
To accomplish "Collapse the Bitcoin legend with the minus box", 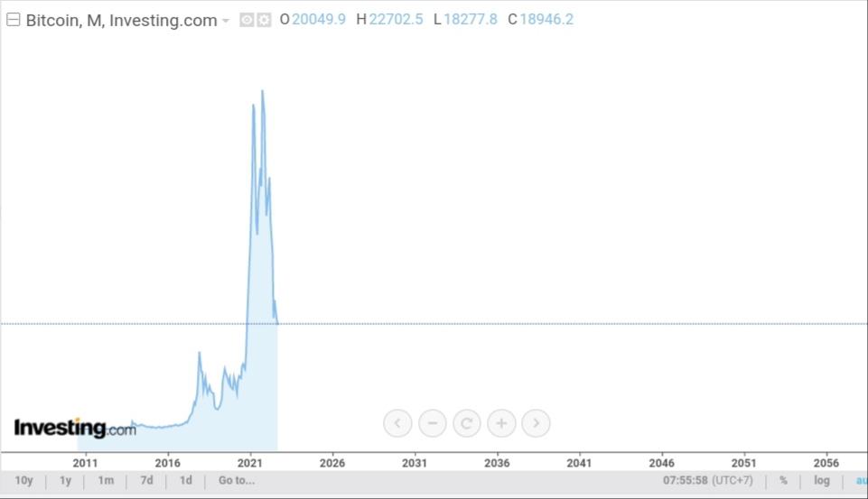I will click(x=14, y=20).
